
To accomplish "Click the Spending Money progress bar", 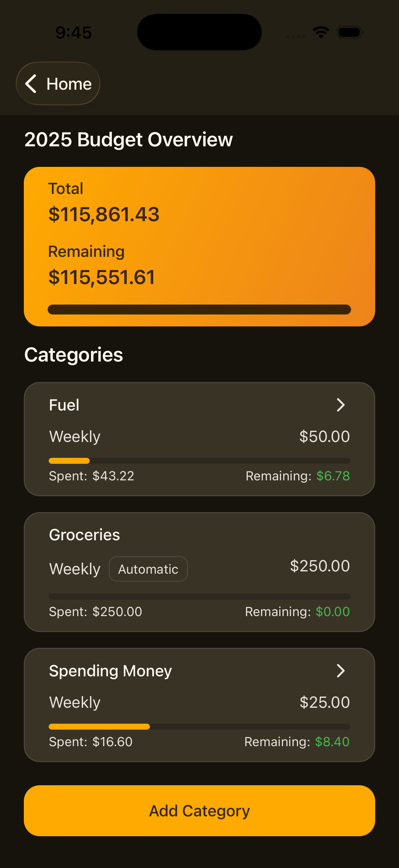I will click(199, 726).
